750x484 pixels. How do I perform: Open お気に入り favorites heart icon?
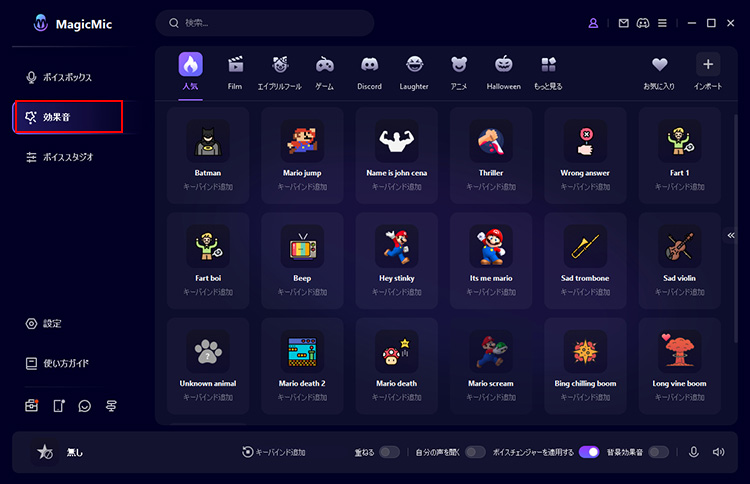click(659, 72)
